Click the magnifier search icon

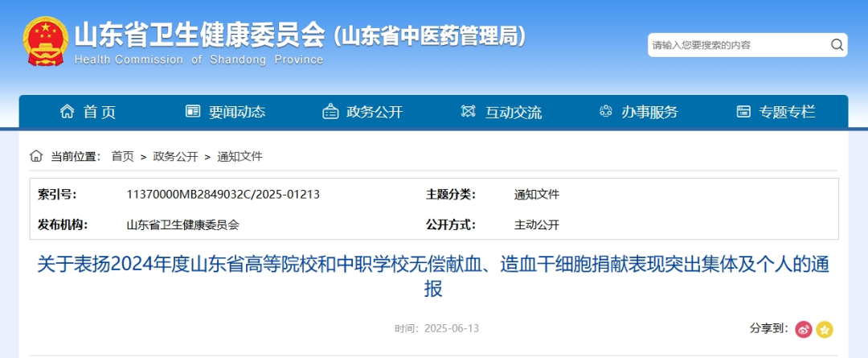837,45
